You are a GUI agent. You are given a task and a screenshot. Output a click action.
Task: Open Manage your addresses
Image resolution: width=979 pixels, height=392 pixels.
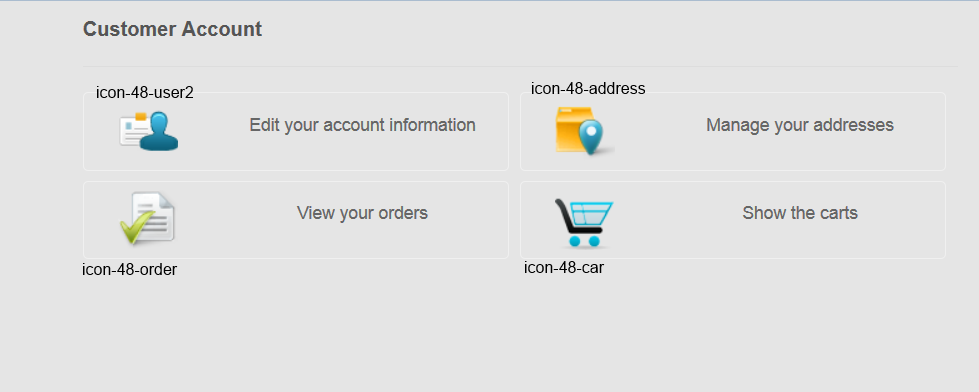click(800, 125)
